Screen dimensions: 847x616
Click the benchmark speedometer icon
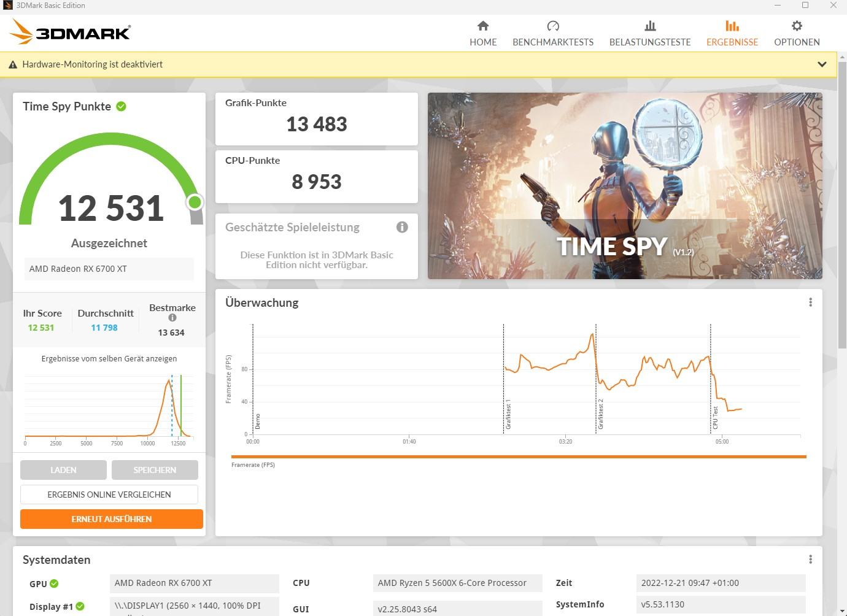(553, 26)
